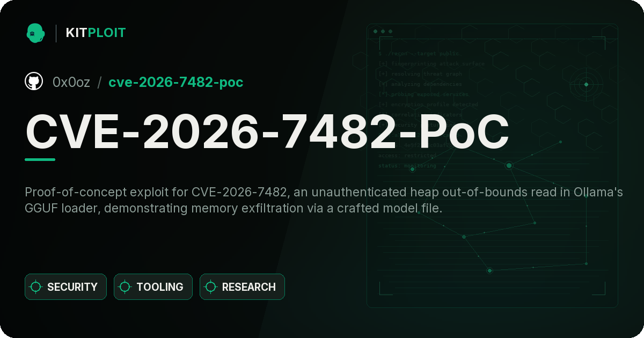Click the 'resolving threat graph' terminal line

(x=420, y=74)
